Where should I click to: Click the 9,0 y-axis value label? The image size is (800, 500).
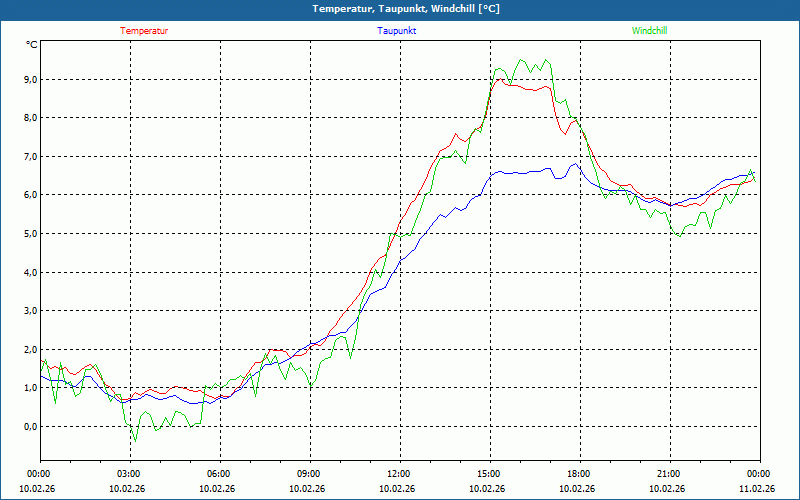tap(30, 79)
